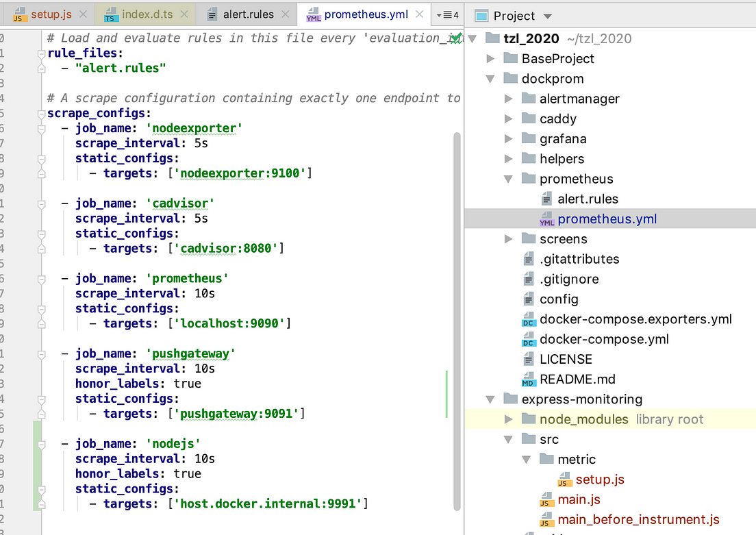Click the README.md markdown icon

click(x=529, y=380)
